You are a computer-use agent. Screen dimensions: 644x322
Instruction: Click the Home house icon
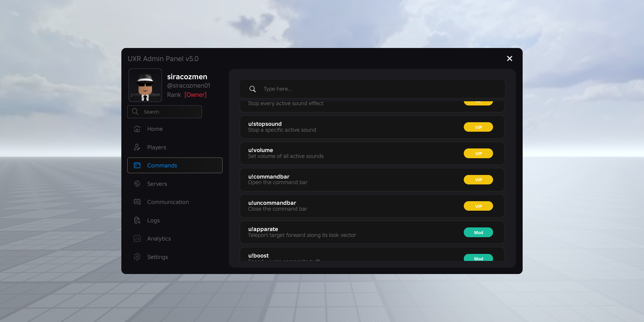(x=137, y=129)
